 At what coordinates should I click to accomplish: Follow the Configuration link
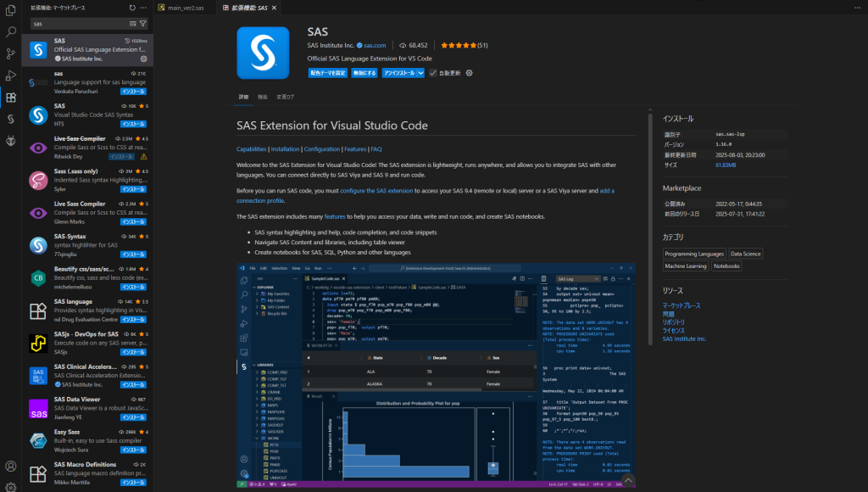(321, 149)
